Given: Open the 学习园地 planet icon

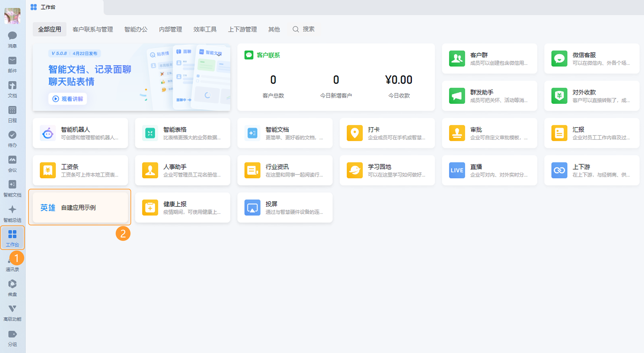Looking at the screenshot, I should [355, 170].
